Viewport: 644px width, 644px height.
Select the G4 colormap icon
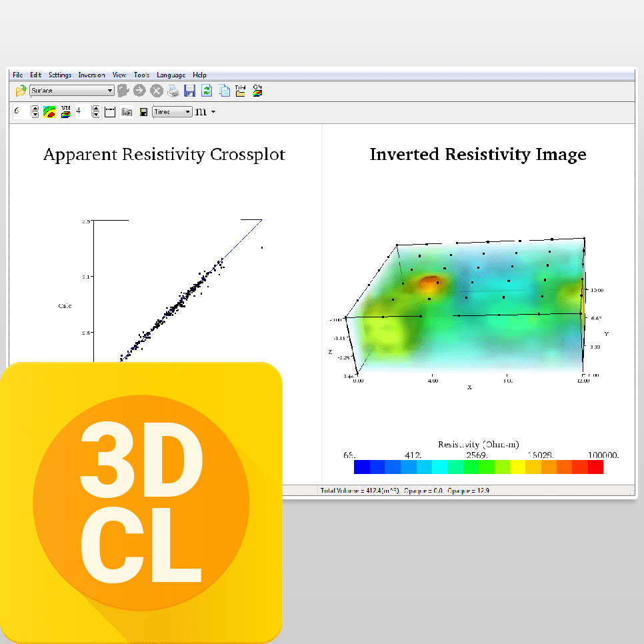coord(257,91)
